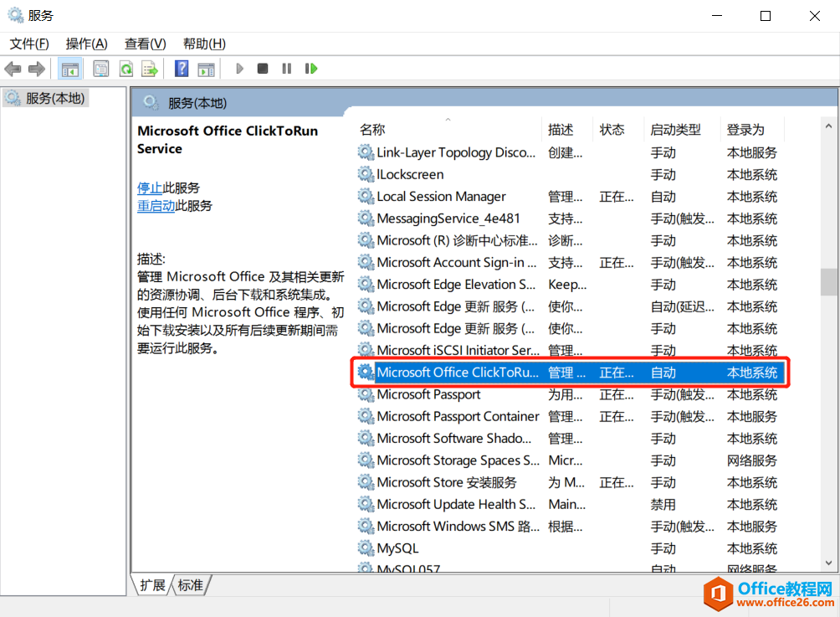840x617 pixels.
Task: Click gear icon beside Microsoft Store 安装服务
Action: (366, 482)
